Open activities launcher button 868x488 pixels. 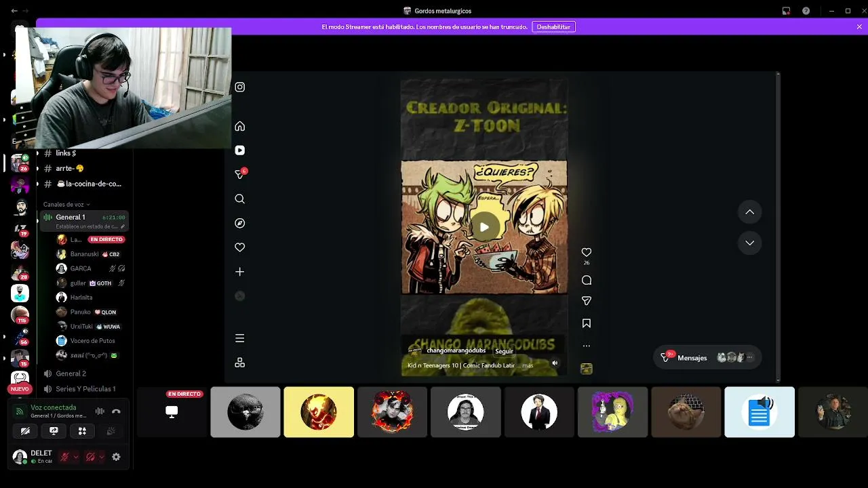(82, 431)
